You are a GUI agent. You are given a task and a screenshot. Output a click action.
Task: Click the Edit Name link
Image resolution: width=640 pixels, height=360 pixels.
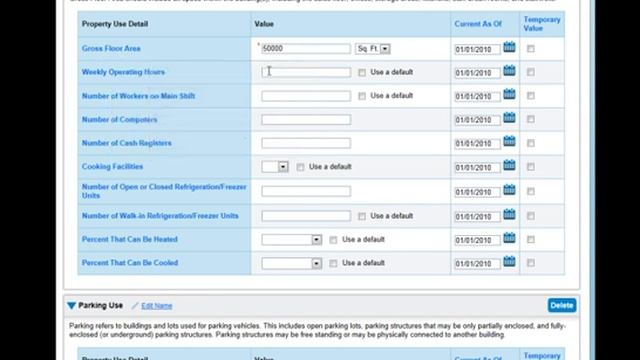tap(157, 306)
